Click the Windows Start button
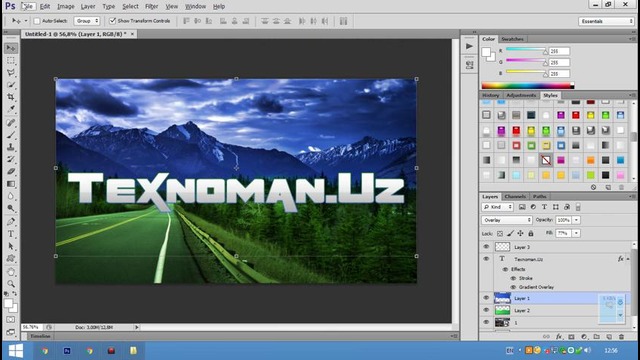The height and width of the screenshot is (360, 640). [x=16, y=351]
